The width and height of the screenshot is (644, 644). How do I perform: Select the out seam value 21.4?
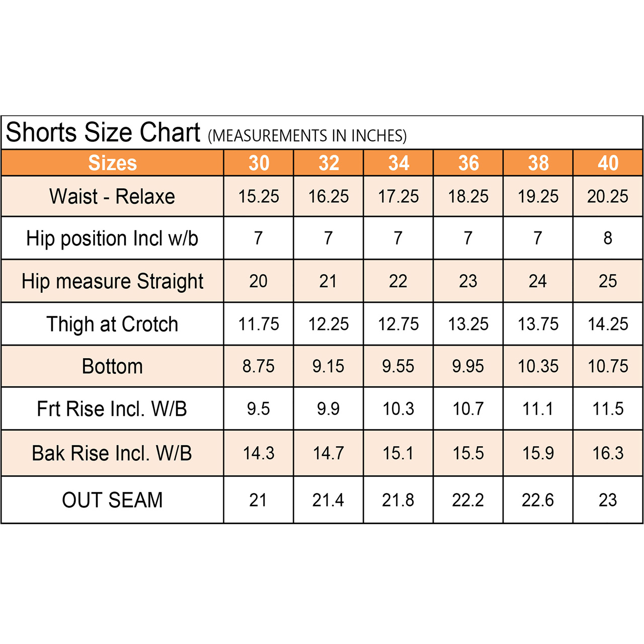[328, 500]
